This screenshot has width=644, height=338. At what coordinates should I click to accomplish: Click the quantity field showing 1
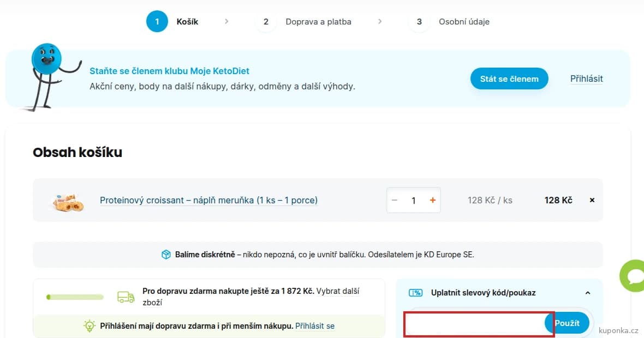414,201
